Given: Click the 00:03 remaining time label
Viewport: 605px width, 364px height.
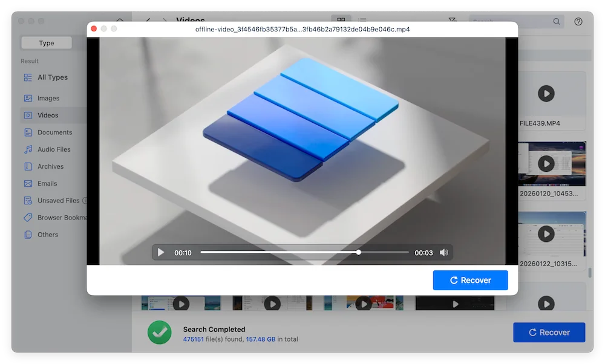Looking at the screenshot, I should tap(423, 253).
